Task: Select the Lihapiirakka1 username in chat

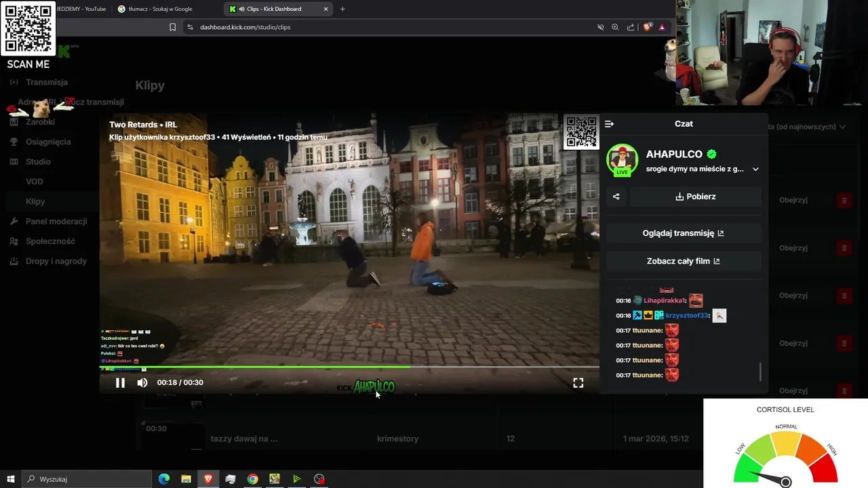Action: [665, 301]
